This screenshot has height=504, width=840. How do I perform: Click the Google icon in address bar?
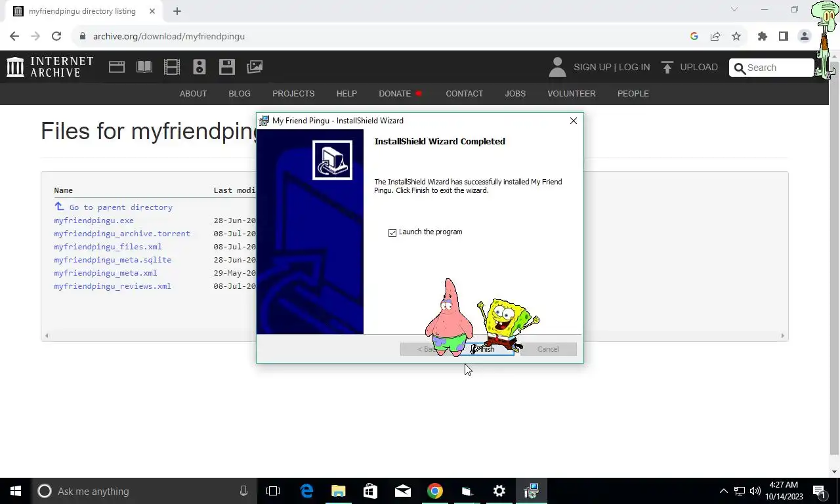694,36
